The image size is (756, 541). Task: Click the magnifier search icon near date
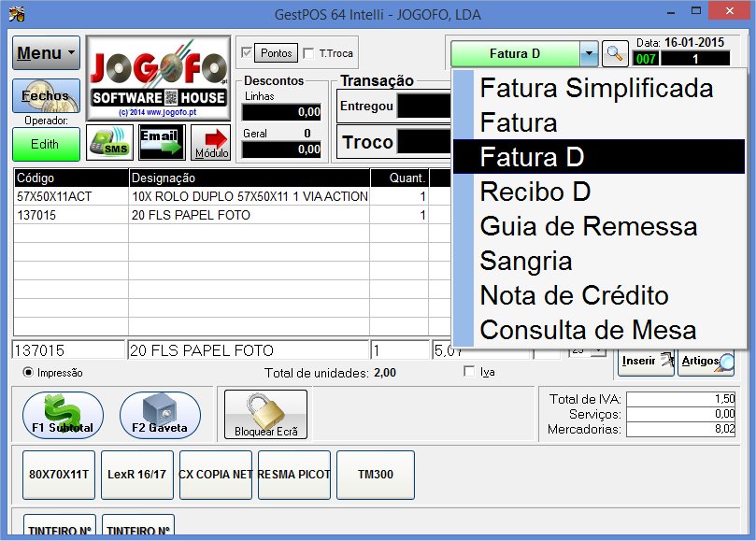pyautogui.click(x=615, y=53)
